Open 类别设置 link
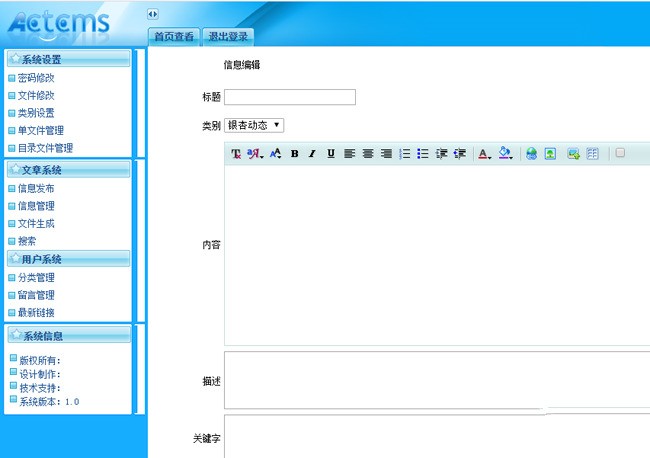The image size is (650, 458). click(36, 113)
